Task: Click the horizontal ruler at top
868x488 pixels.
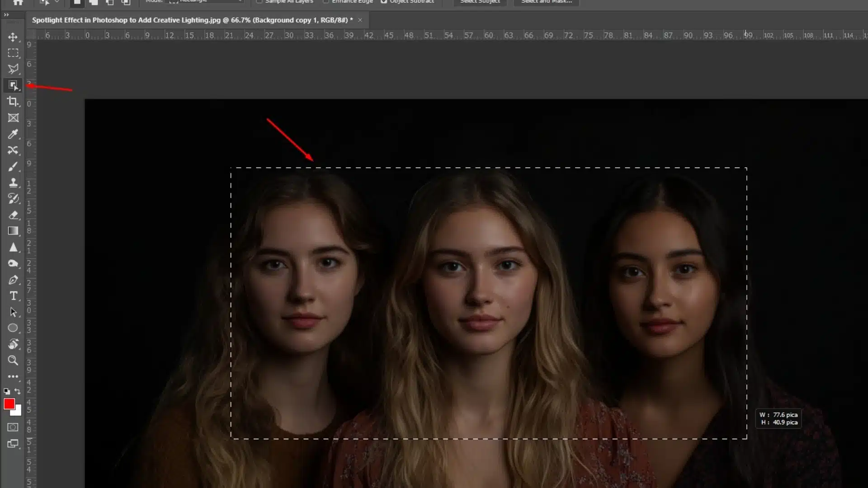Action: pos(452,35)
